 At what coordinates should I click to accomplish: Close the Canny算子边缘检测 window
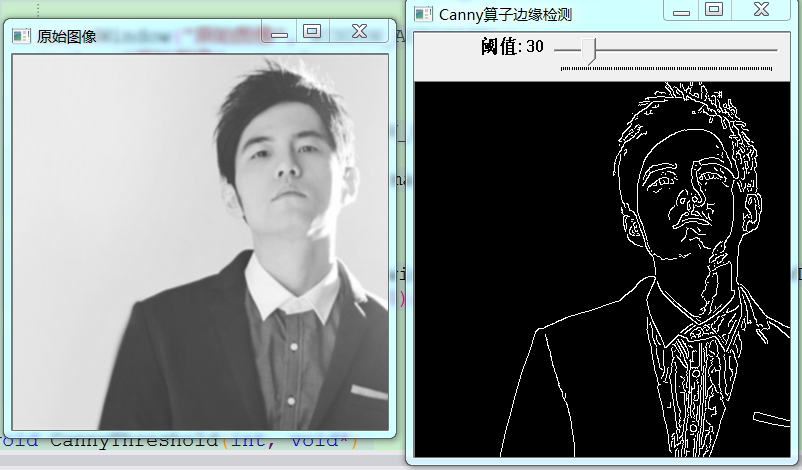tap(761, 10)
